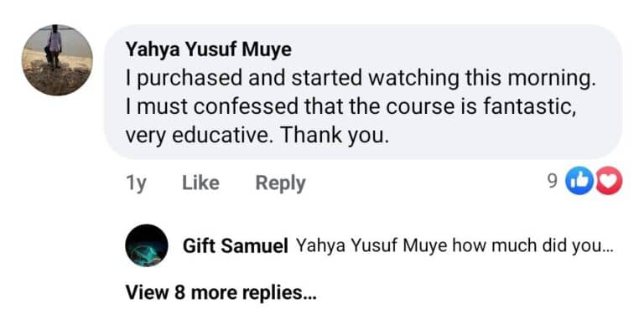The height and width of the screenshot is (335, 644).
Task: Reply to Yahya Yusuf Muye's comment
Action: pos(280,183)
